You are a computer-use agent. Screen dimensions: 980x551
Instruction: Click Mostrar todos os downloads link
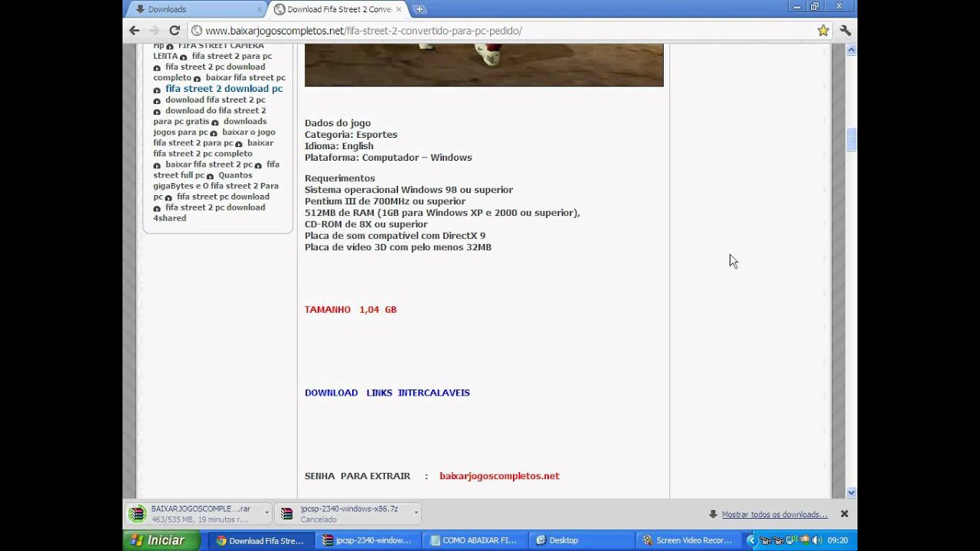pyautogui.click(x=775, y=514)
